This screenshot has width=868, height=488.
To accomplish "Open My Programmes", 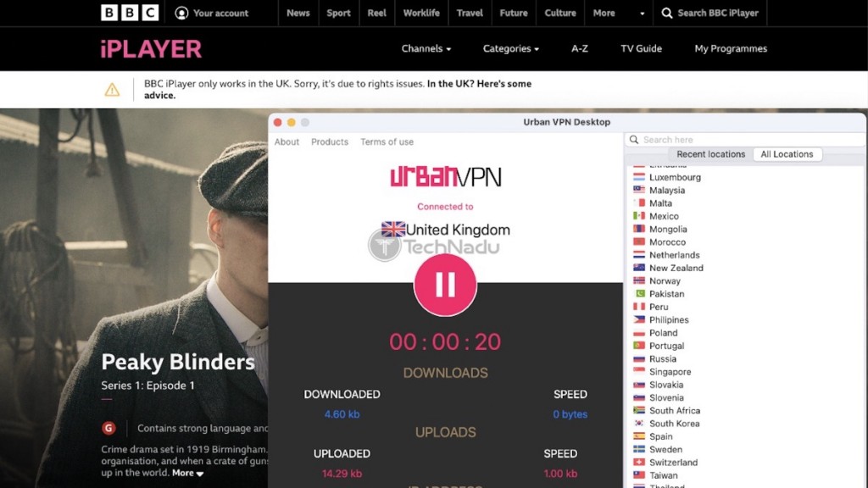I will 731,48.
